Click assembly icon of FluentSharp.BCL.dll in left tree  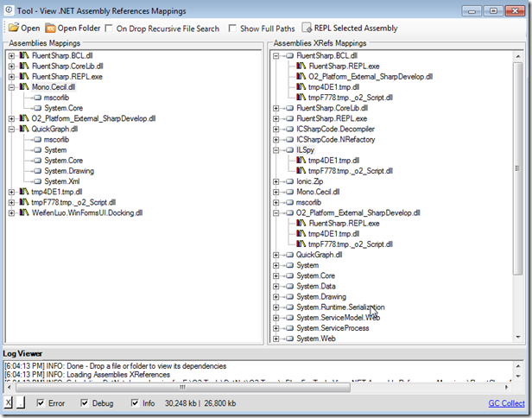(24, 55)
